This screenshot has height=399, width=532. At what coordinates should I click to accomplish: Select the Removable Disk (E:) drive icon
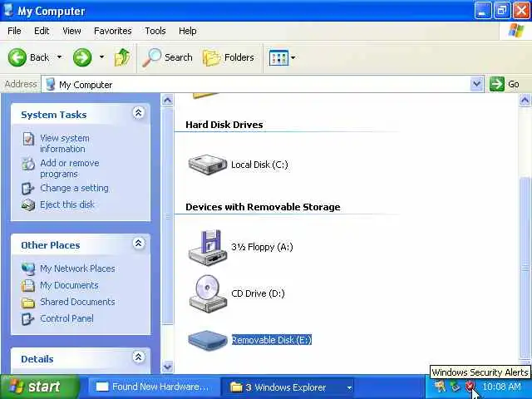[x=207, y=340]
